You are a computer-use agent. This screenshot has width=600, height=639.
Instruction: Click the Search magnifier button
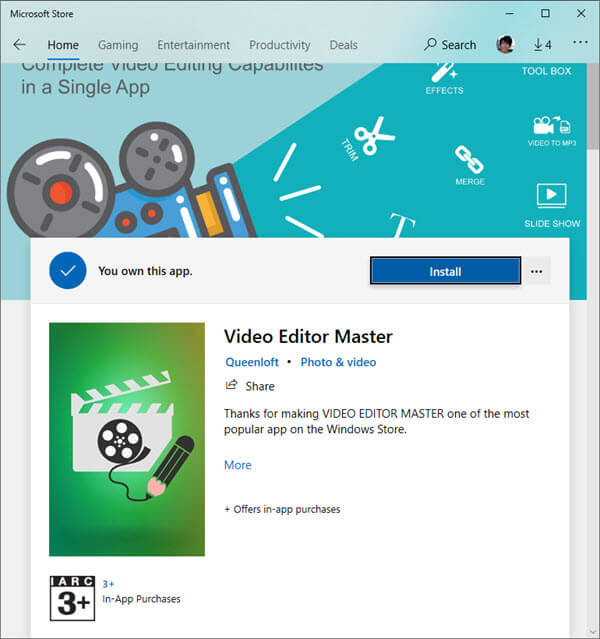click(x=450, y=44)
